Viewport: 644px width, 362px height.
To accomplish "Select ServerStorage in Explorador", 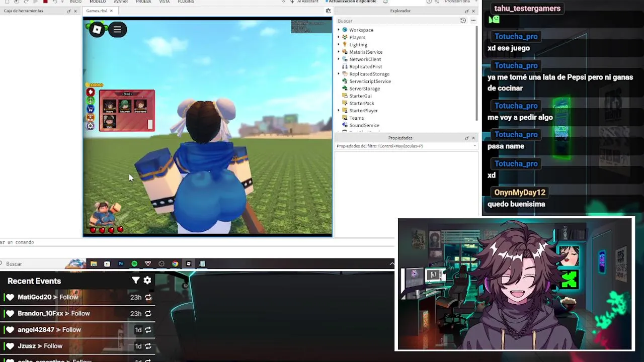I will coord(364,88).
